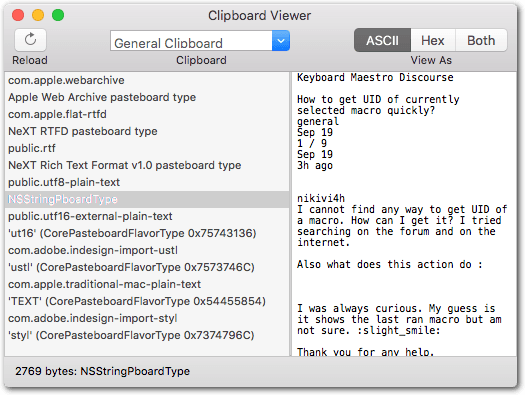Switch view to Both
525x395 pixels.
coord(481,40)
